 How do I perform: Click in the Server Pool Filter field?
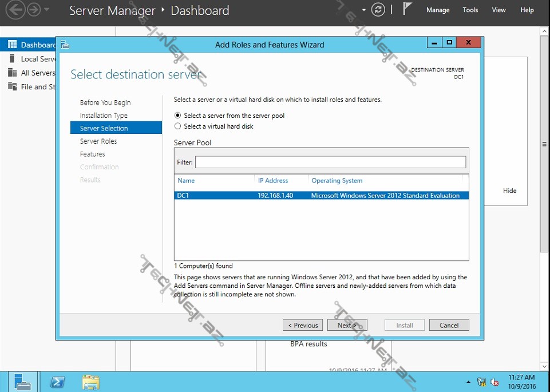pyautogui.click(x=330, y=163)
